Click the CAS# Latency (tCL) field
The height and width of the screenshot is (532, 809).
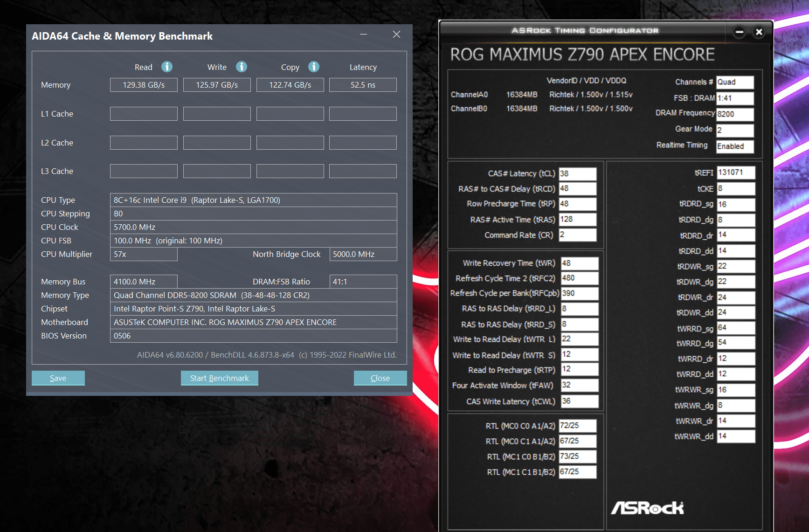[x=577, y=173]
